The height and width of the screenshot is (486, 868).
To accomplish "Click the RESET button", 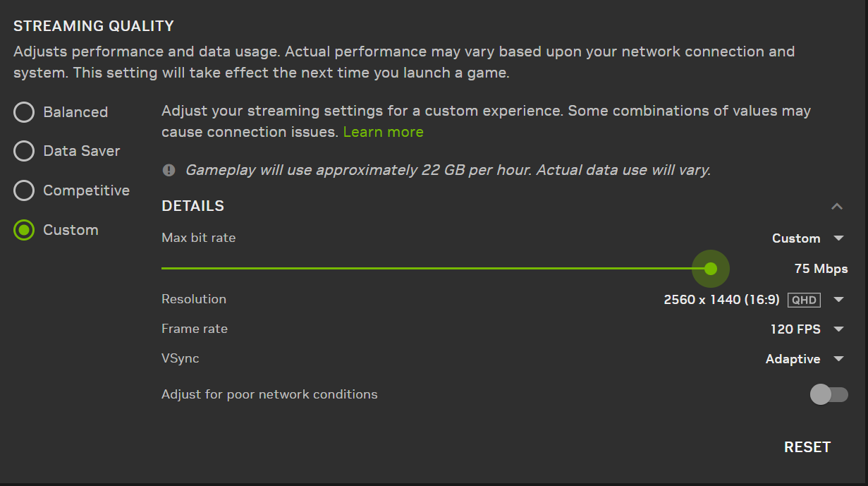I will 807,447.
